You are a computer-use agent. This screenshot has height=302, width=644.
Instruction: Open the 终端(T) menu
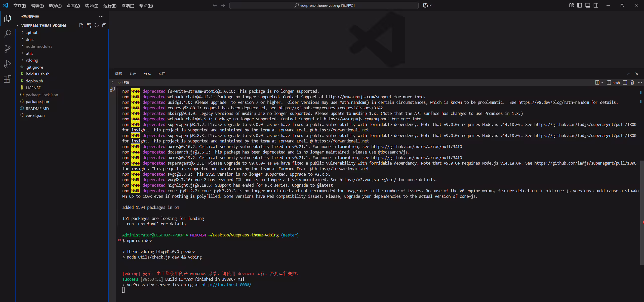[128, 6]
